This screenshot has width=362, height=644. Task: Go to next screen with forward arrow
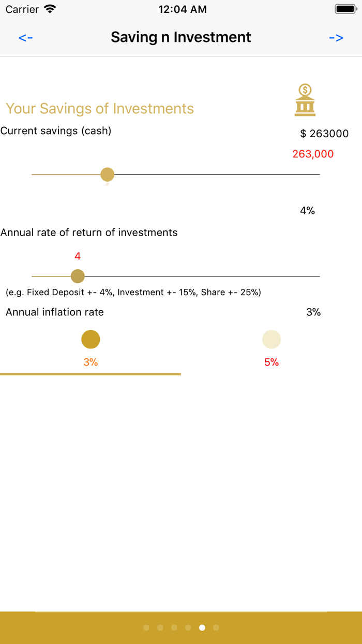click(x=336, y=37)
